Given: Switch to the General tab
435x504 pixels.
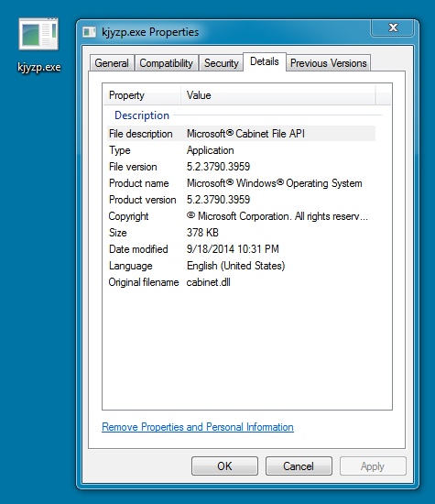Looking at the screenshot, I should coord(112,63).
